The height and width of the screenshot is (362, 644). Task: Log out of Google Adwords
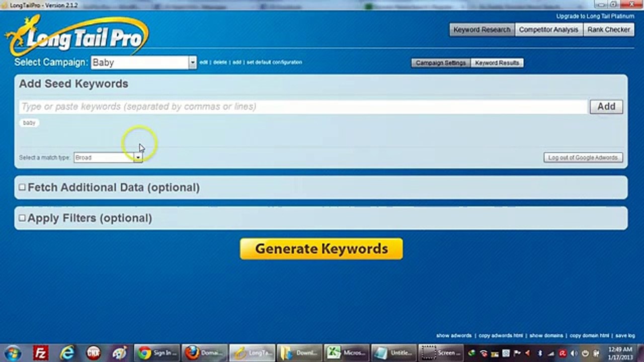click(x=583, y=158)
